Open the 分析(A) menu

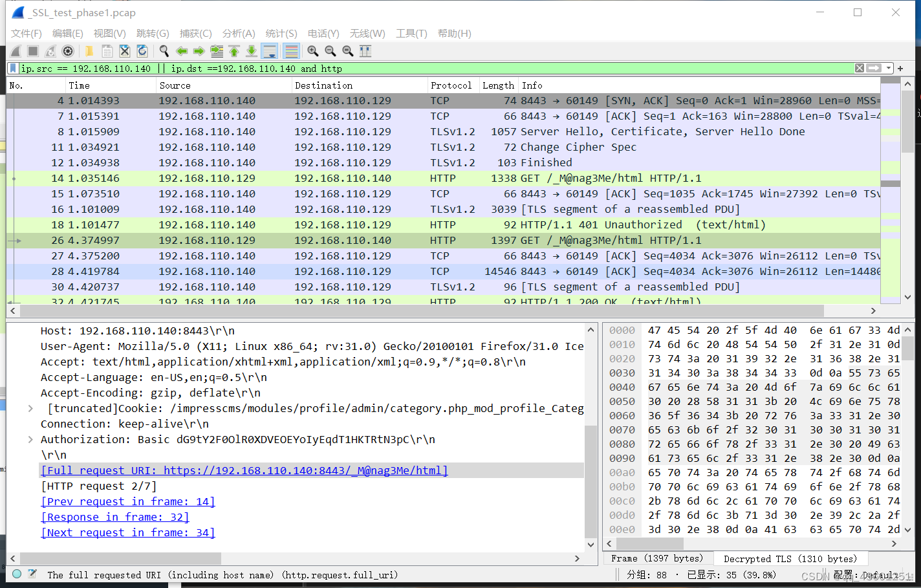pos(239,33)
